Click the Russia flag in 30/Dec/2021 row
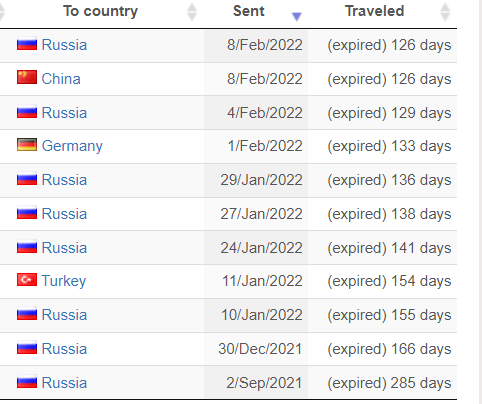Screen dimensions: 482x404 coord(27,348)
